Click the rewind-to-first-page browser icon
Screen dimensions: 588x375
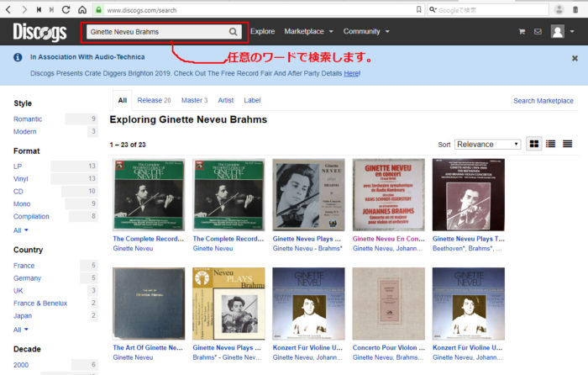click(39, 10)
